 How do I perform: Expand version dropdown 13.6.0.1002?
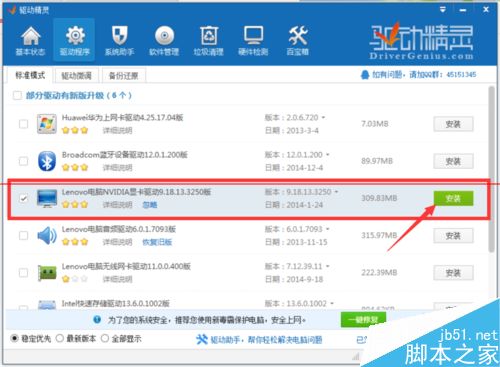332,304
